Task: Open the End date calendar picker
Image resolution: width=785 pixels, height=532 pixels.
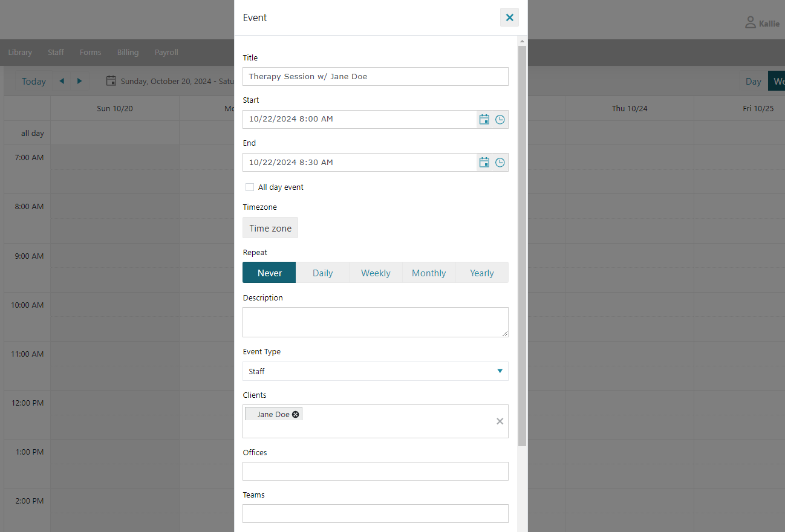Action: [x=484, y=163]
